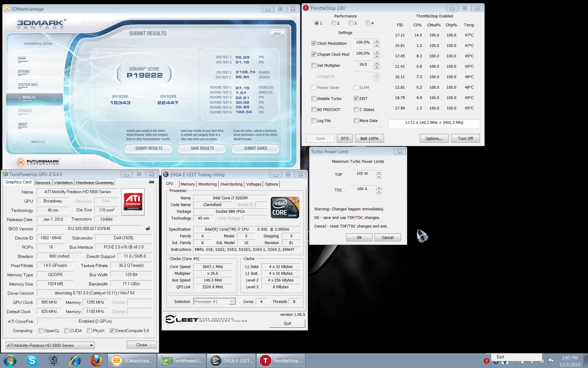The image size is (588, 368).
Task: Click the Windows Start orb
Action: click(10, 361)
